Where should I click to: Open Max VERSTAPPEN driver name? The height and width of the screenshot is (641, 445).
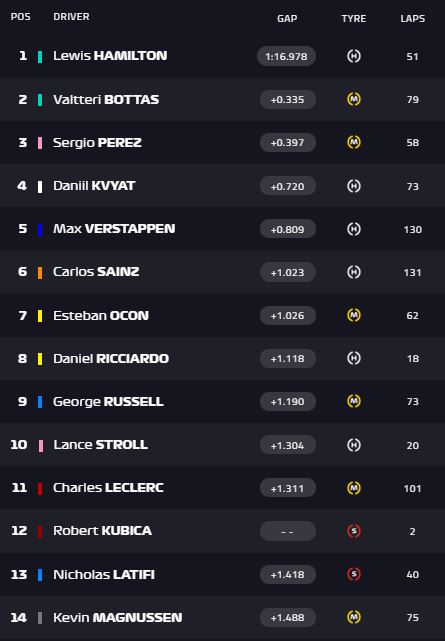point(114,229)
